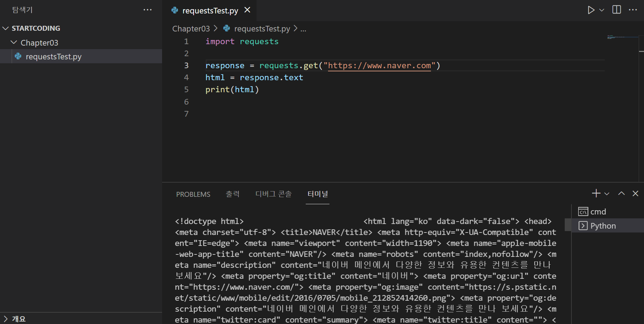This screenshot has width=644, height=324.
Task: Create a new terminal with plus icon
Action: tap(596, 193)
